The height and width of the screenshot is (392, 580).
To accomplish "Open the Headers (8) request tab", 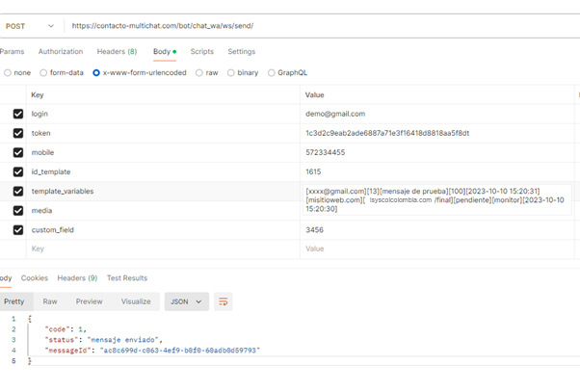I will coord(117,52).
